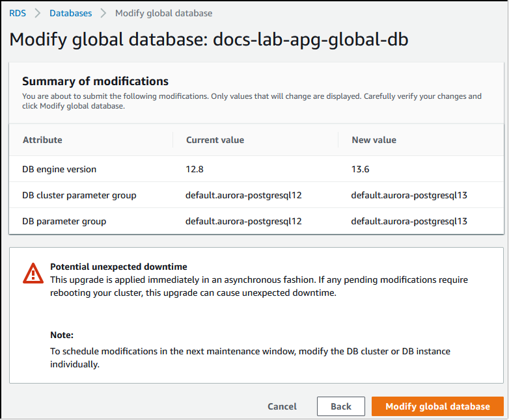The image size is (509, 420).
Task: Click the new value for DB cluster parameter group
Action: coord(409,195)
